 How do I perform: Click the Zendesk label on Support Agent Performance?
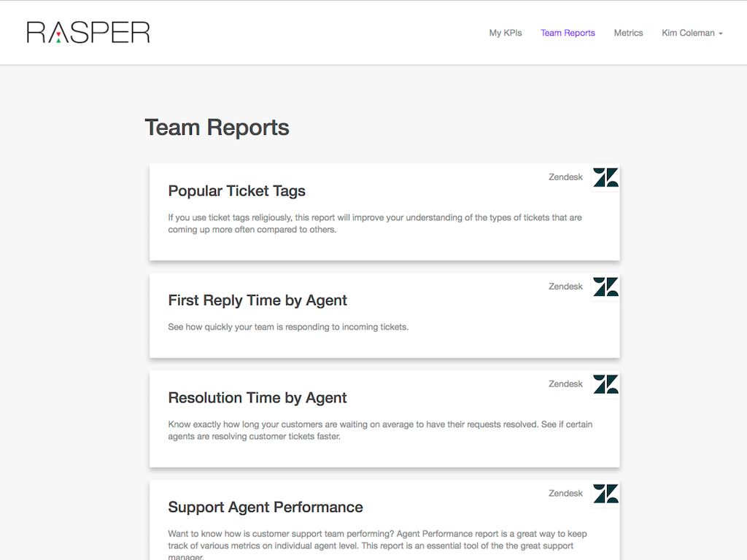click(x=565, y=494)
